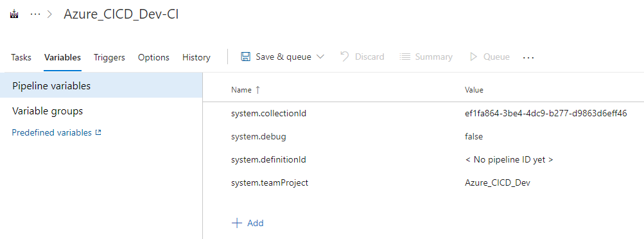Open the more actions ellipsis in toolbar

[528, 58]
